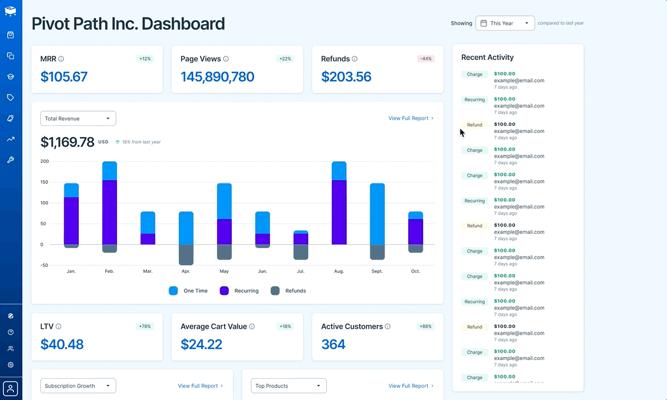Click the key icon in sidebar
This screenshot has width=667, height=400.
(11, 160)
